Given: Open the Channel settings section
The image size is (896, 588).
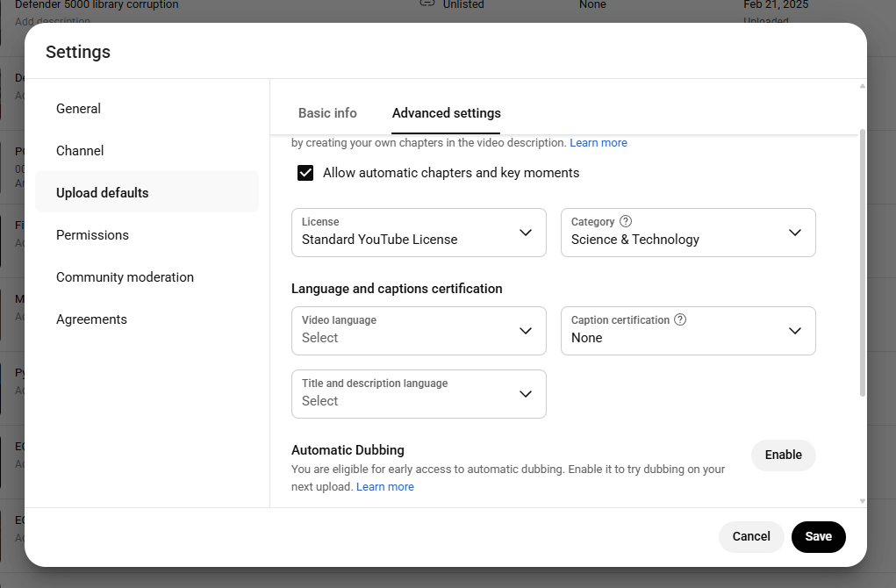Looking at the screenshot, I should pos(80,150).
